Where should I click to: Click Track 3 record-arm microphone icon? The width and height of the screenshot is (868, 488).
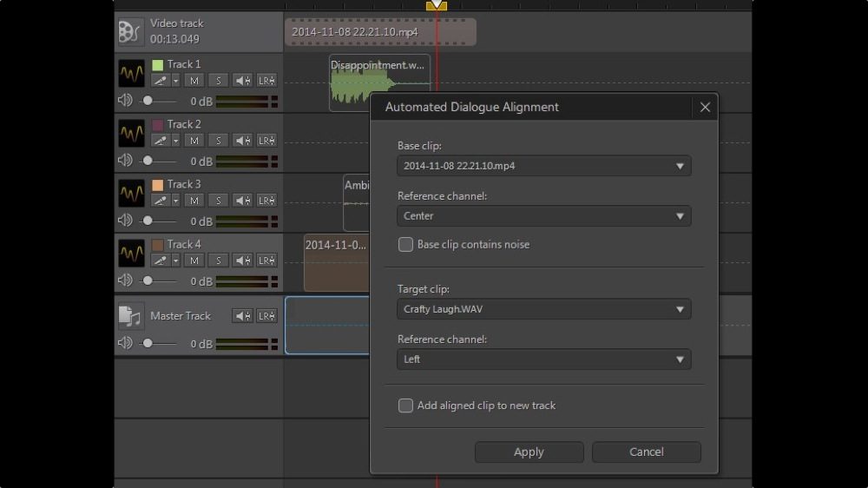click(x=161, y=201)
